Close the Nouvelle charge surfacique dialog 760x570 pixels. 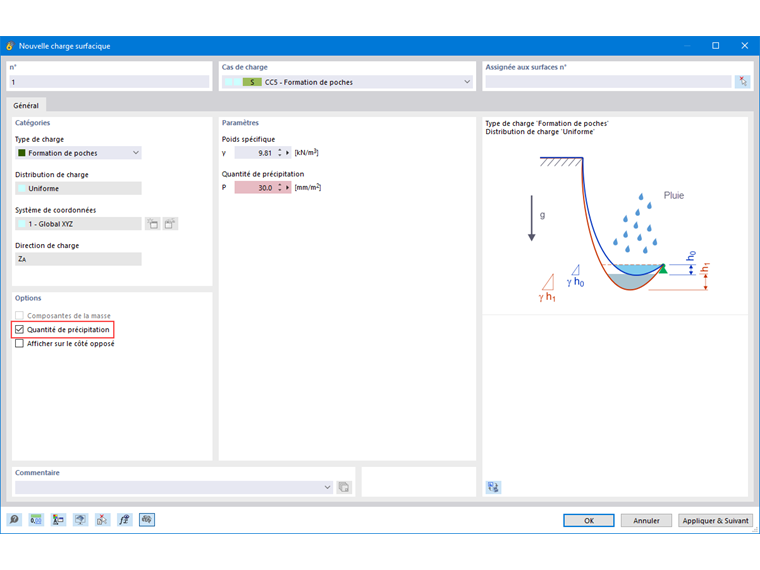point(745,46)
